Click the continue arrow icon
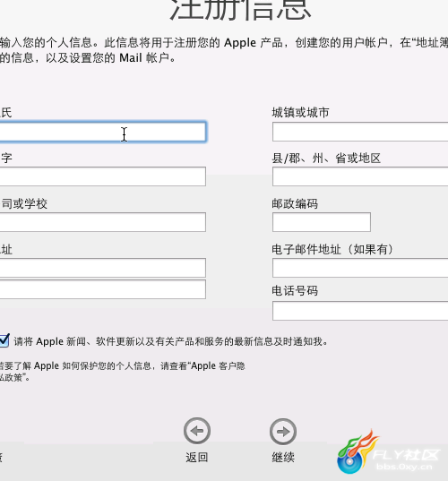448x481 pixels. point(283,432)
